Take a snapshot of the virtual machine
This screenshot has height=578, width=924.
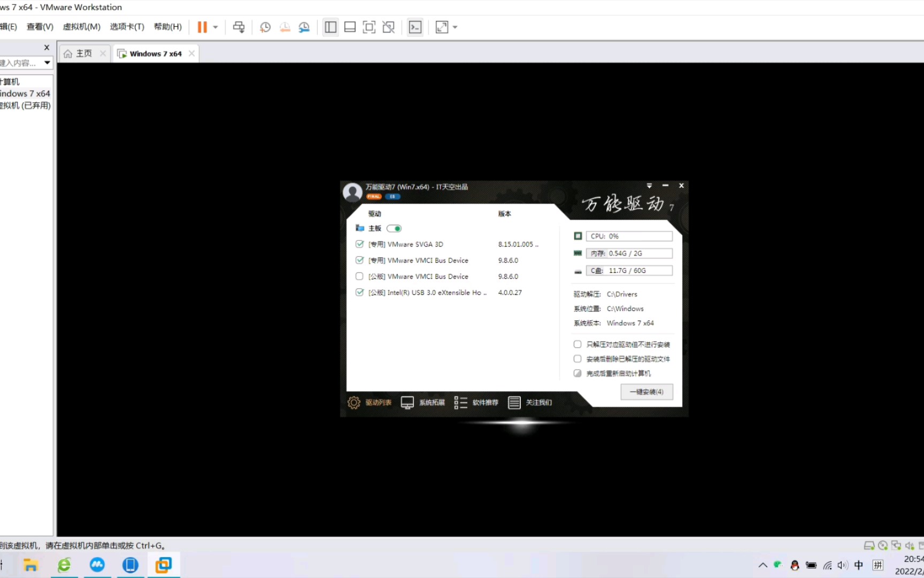(265, 27)
